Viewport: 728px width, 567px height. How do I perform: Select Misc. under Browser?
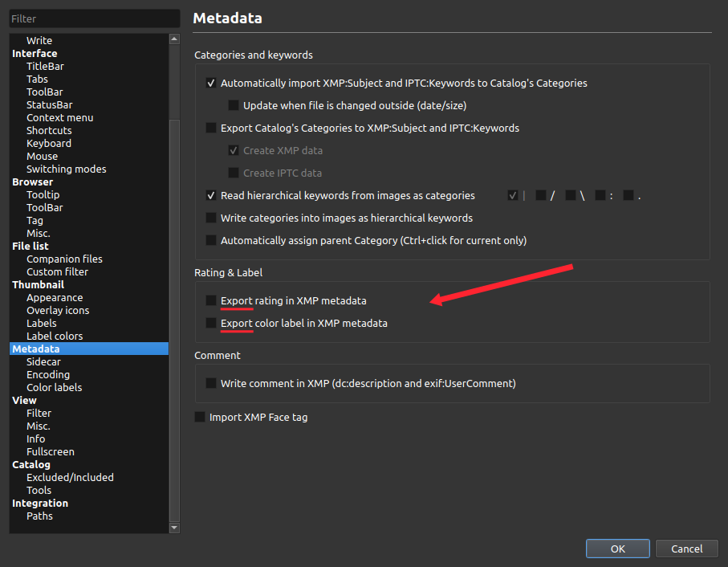[x=38, y=233]
